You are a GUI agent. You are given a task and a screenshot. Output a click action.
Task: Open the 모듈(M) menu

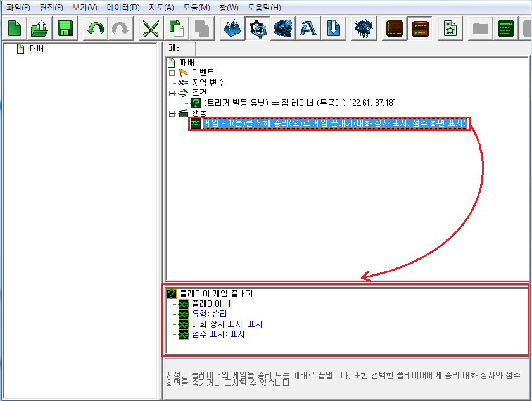click(x=197, y=8)
